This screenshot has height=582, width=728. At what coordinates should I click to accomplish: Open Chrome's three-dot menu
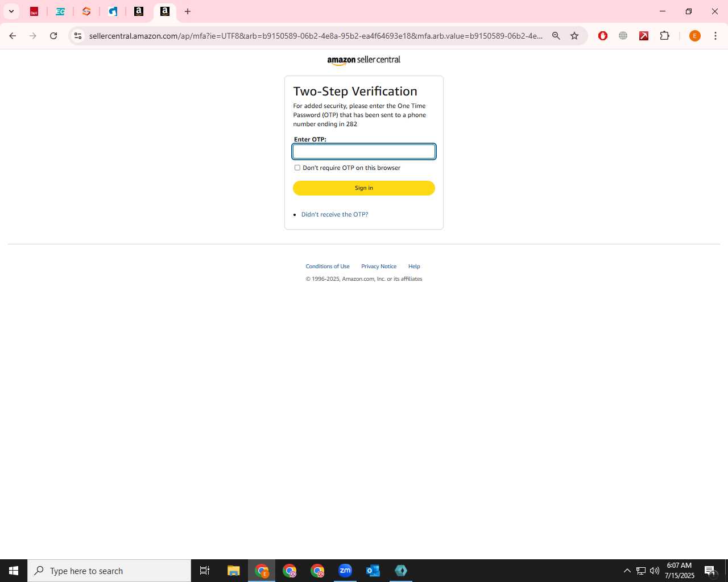point(715,36)
